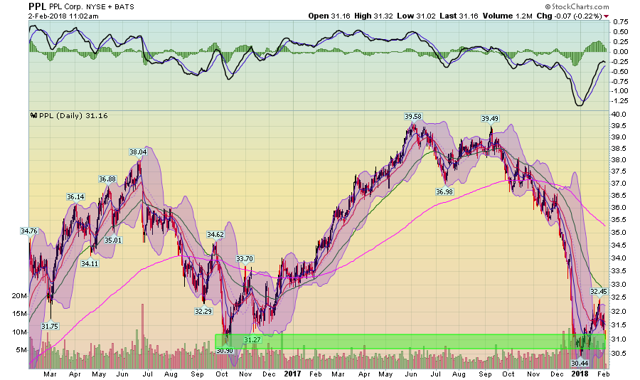Click the Low 31.02 value
640x380 pixels.
pyautogui.click(x=417, y=16)
